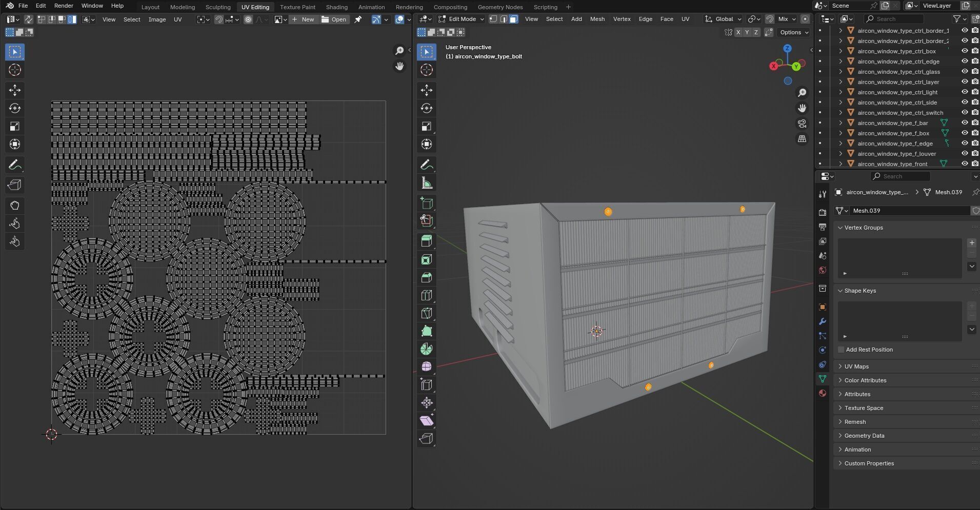Image resolution: width=980 pixels, height=510 pixels.
Task: Open the Material properties tab icon
Action: click(823, 393)
